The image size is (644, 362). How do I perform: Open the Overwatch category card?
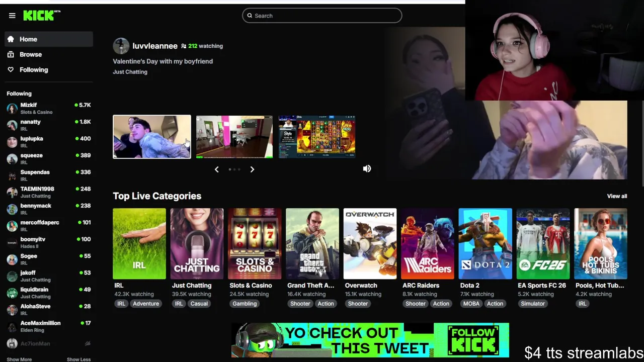(370, 243)
